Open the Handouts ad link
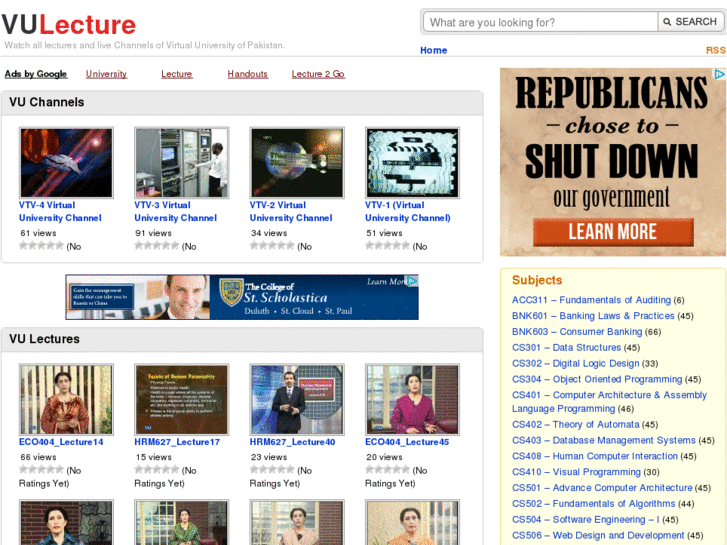 pyautogui.click(x=248, y=74)
